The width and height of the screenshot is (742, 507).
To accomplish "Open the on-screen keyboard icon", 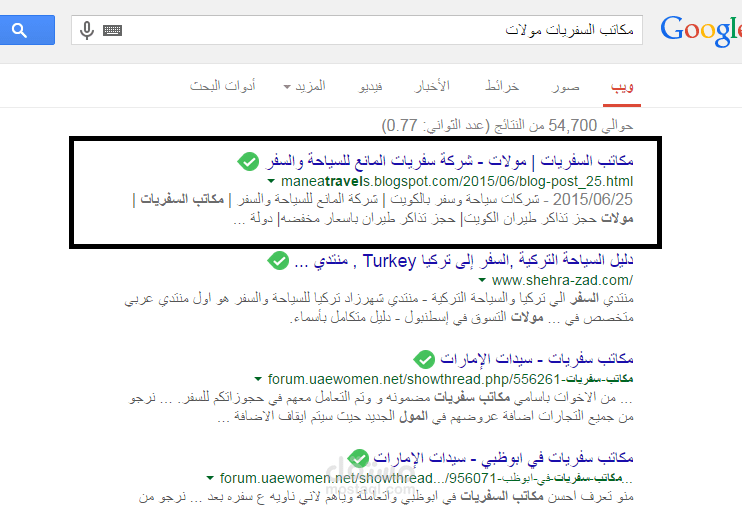I will (113, 30).
